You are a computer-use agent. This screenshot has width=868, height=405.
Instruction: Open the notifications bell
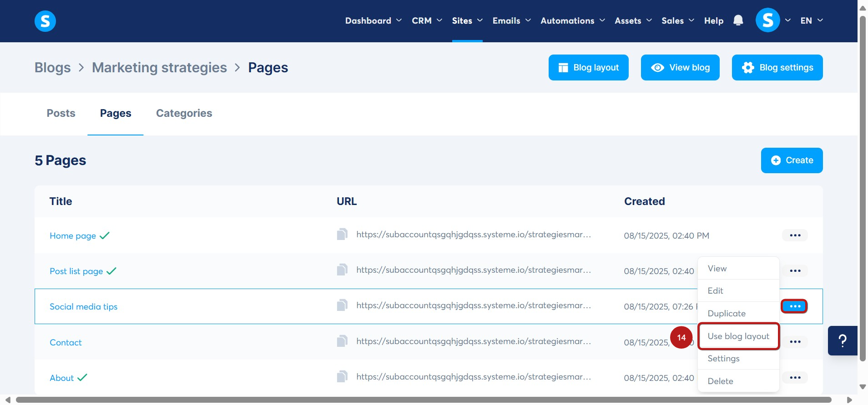(738, 20)
